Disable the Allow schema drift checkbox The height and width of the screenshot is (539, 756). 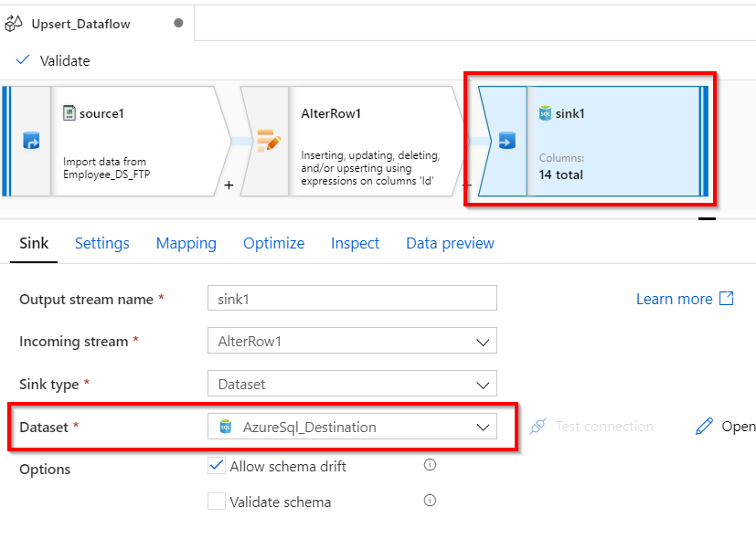pos(217,465)
